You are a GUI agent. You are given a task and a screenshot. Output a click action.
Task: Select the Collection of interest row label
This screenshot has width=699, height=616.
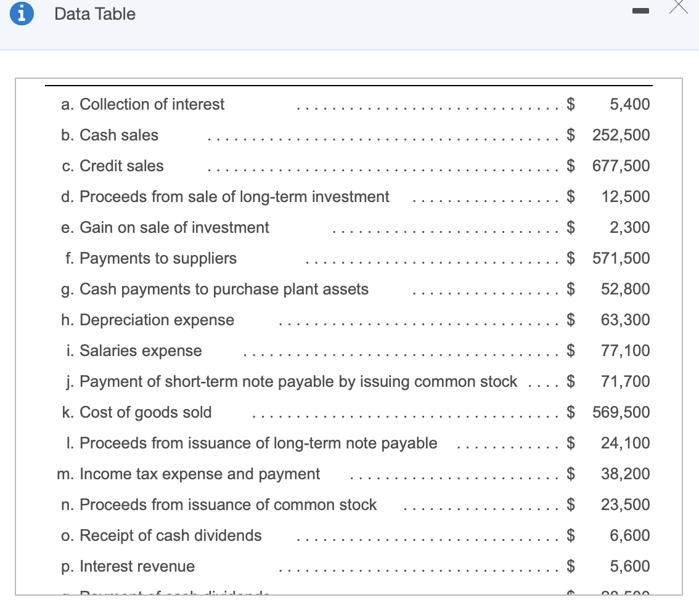click(143, 104)
